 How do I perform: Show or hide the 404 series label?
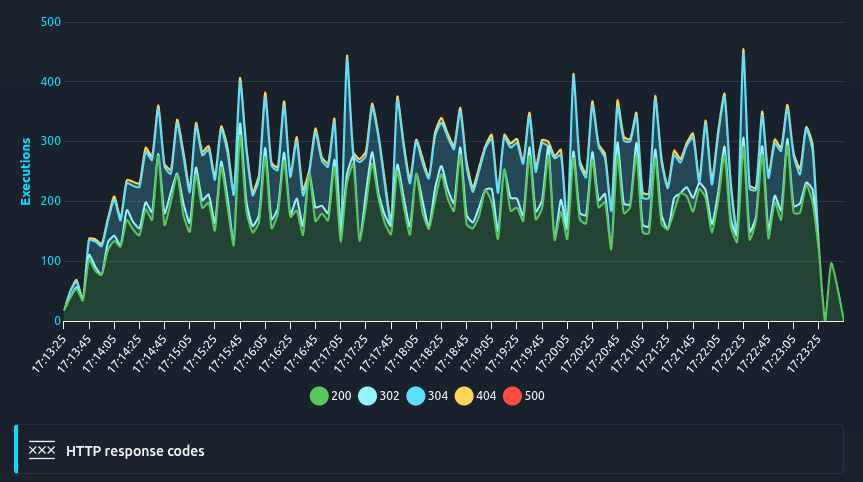click(486, 396)
